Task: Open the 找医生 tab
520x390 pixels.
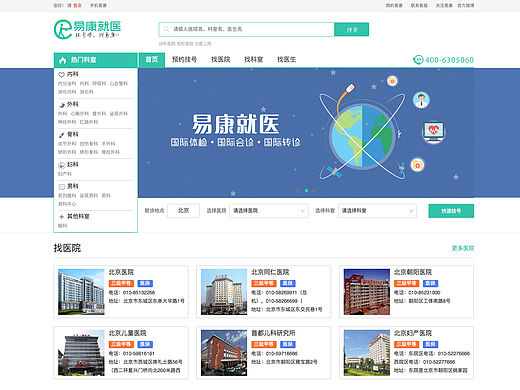Action: tap(287, 60)
